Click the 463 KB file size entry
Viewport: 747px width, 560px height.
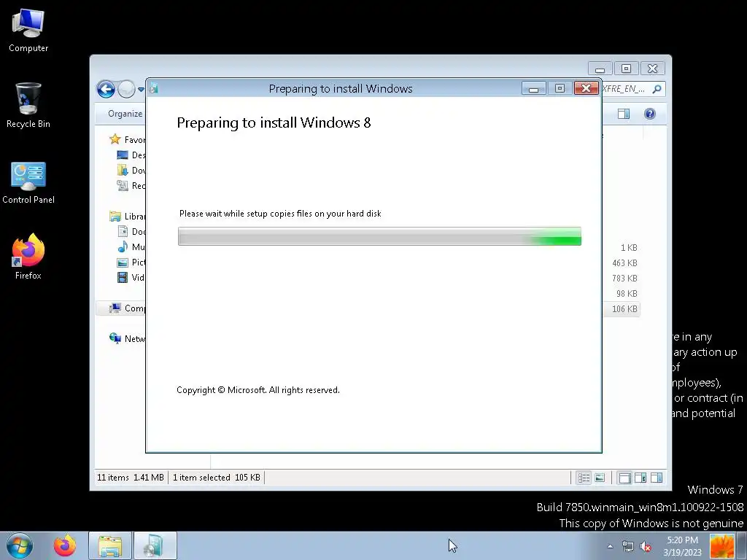(x=624, y=262)
